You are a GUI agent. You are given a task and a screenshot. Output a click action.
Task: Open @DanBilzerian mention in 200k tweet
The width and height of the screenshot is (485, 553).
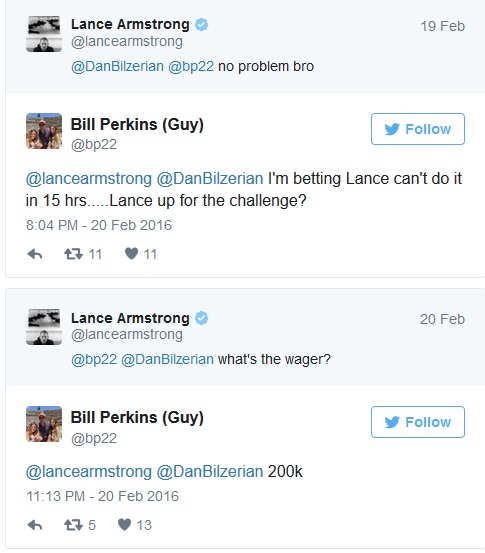pos(210,472)
